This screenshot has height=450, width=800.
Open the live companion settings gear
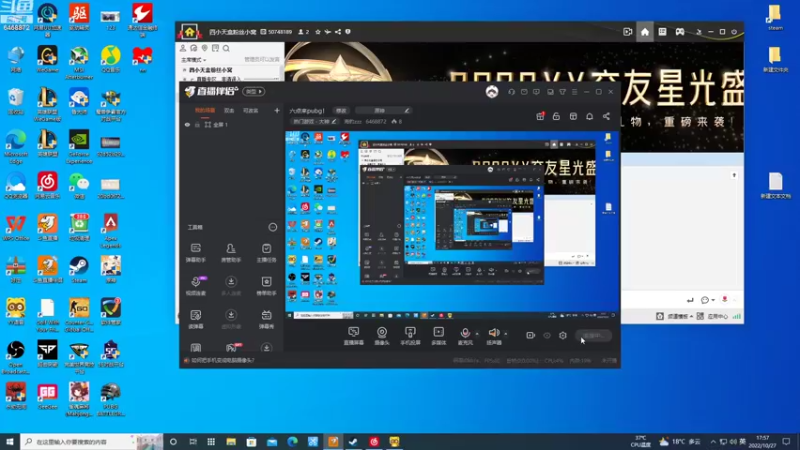(563, 335)
